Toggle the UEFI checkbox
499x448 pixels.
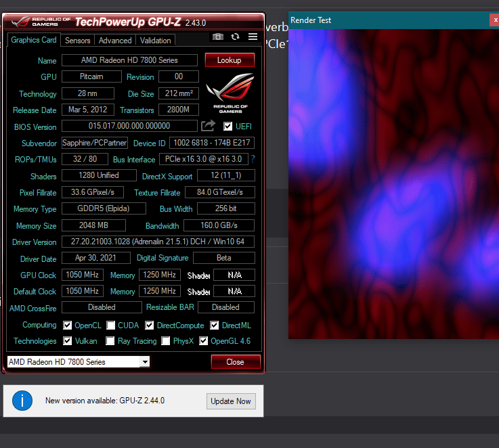coord(227,127)
